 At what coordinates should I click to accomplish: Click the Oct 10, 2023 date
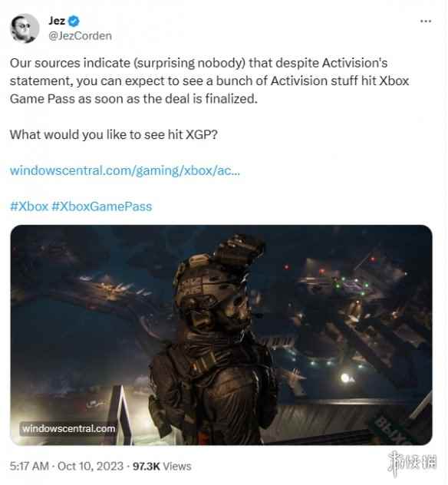(x=91, y=466)
